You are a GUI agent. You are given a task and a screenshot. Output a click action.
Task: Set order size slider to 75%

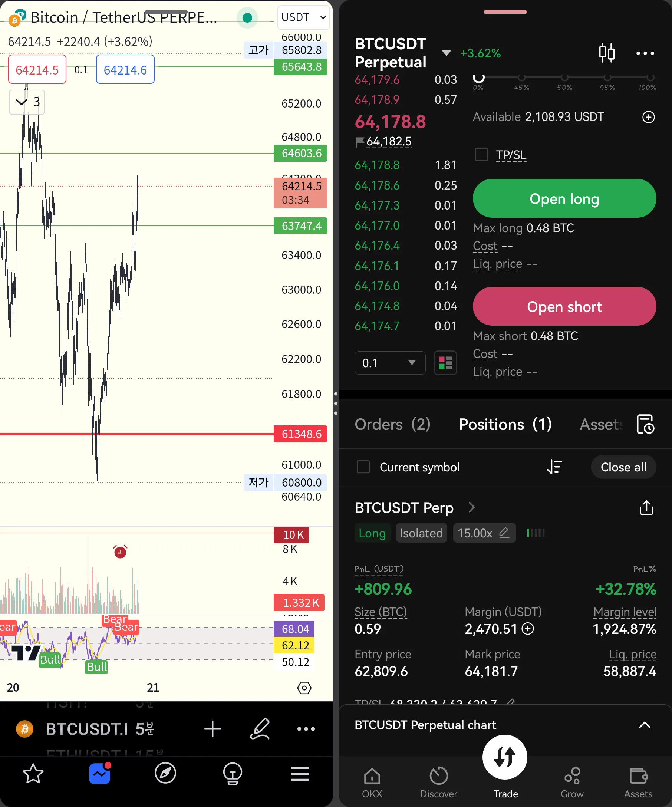coord(607,78)
